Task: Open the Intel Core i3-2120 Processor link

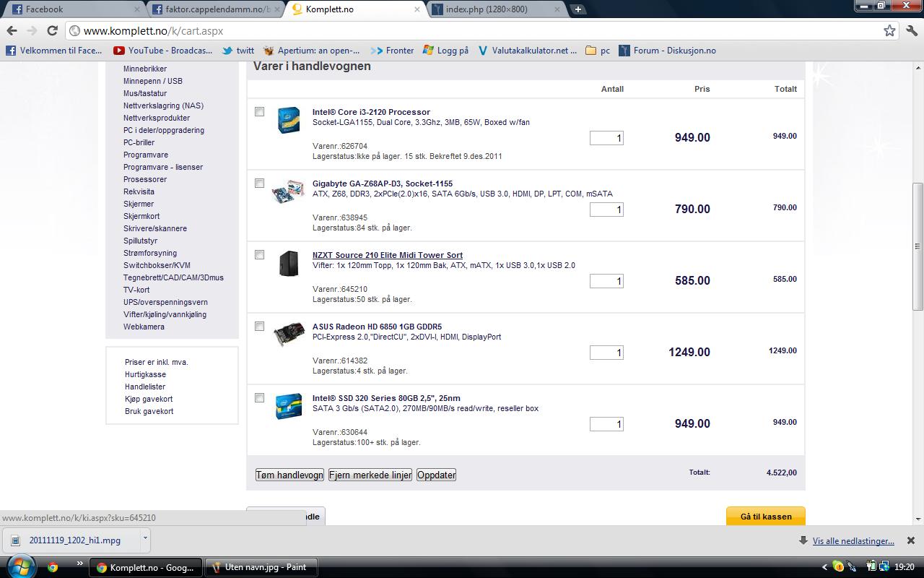Action: pos(371,112)
